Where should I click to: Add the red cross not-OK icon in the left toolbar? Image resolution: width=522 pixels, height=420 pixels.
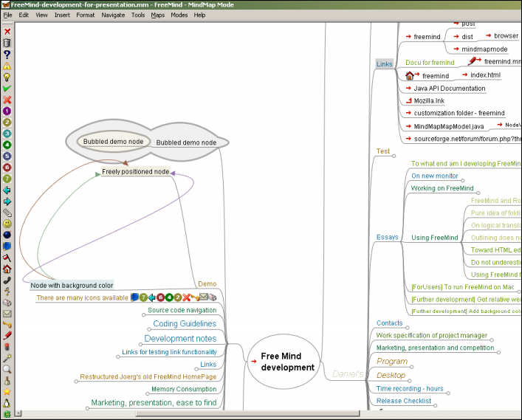7,100
